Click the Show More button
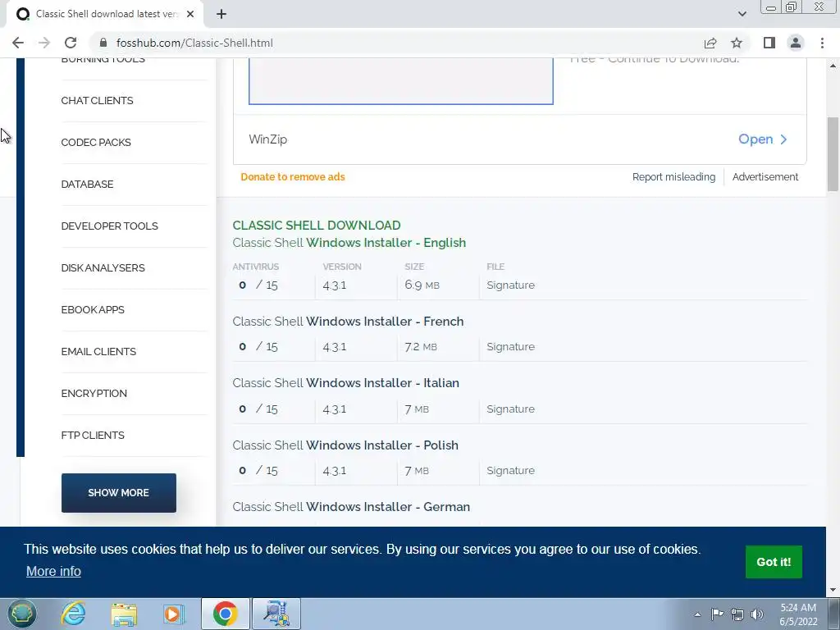Image resolution: width=840 pixels, height=630 pixels. [118, 493]
